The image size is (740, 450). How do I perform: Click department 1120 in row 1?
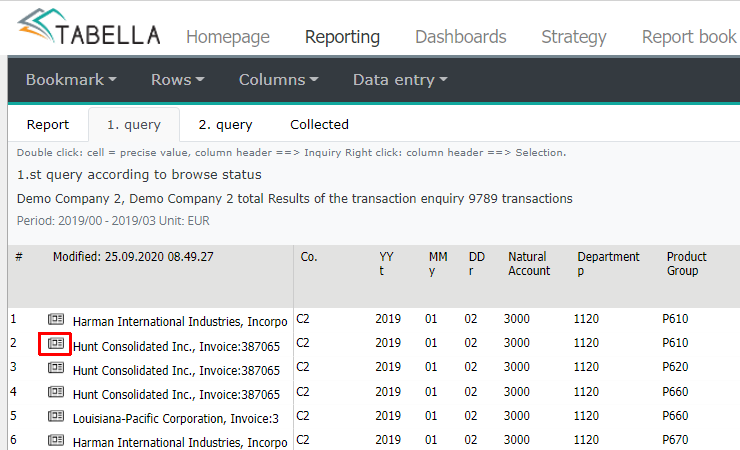coord(586,319)
